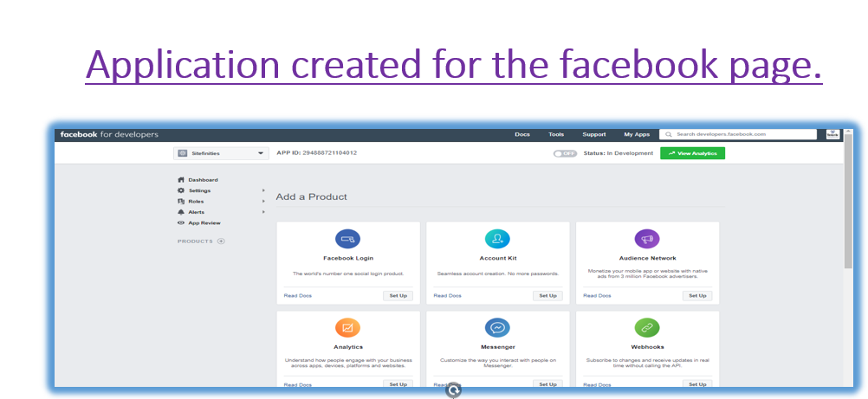Click the Account Kit product icon
The width and height of the screenshot is (868, 399).
click(x=497, y=239)
